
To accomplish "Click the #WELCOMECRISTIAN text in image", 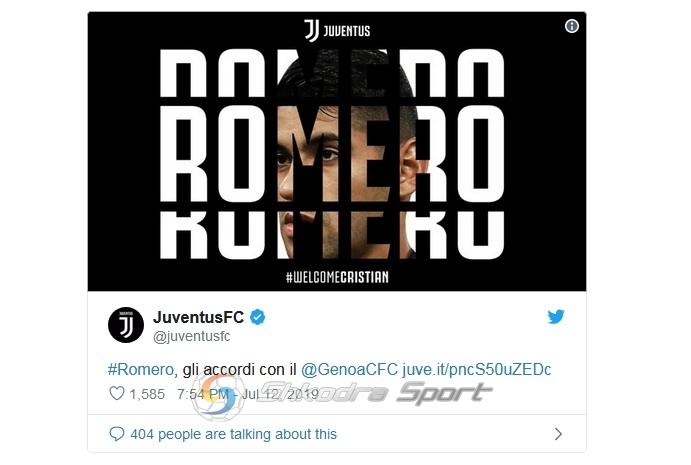I will (x=337, y=277).
